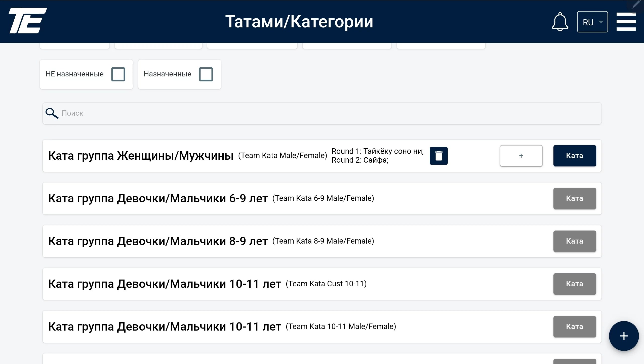Screen dimensions: 644x364
Task: Click the (Team Kata Cust 10-11) label
Action: click(x=326, y=284)
